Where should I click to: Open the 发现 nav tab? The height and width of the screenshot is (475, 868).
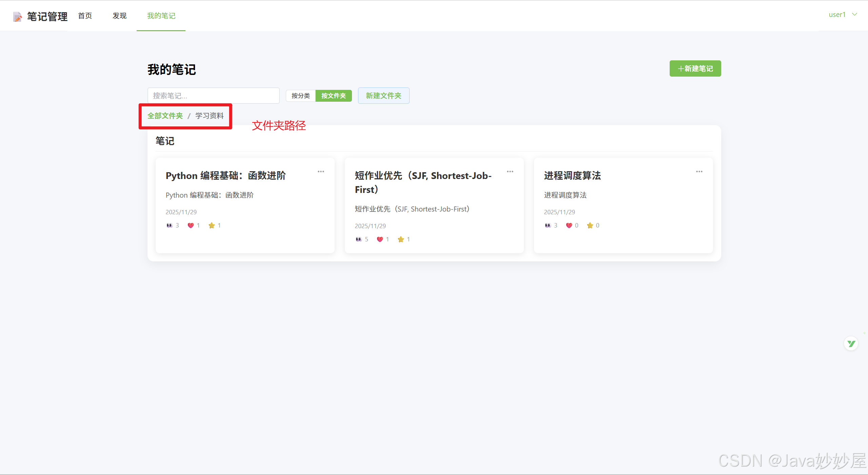[119, 16]
